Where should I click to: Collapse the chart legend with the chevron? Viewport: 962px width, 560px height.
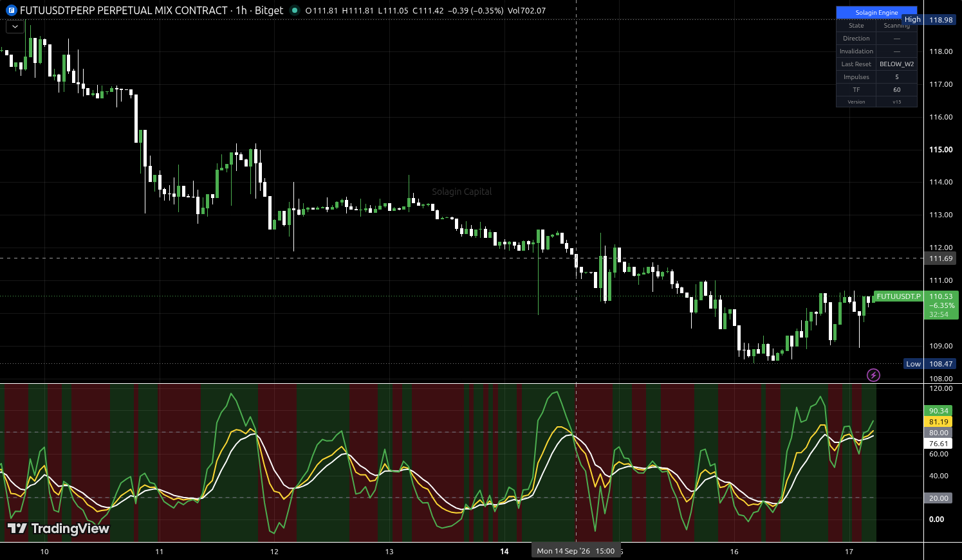(x=15, y=27)
